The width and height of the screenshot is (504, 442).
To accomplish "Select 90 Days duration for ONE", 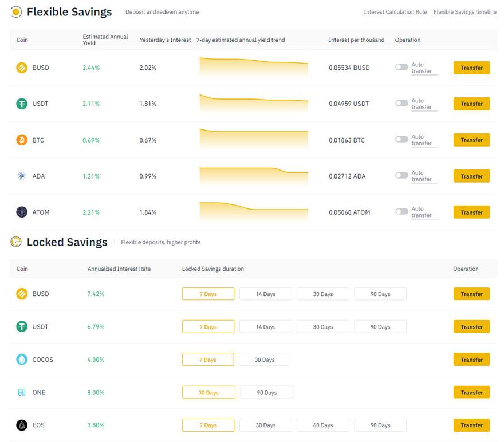I will pyautogui.click(x=267, y=392).
